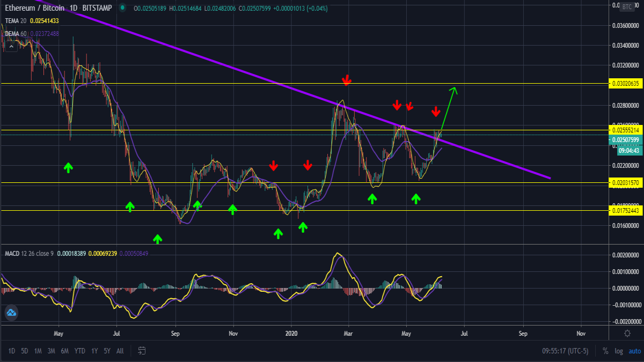
Task: Open the BTC currency selector
Action: pyautogui.click(x=627, y=6)
